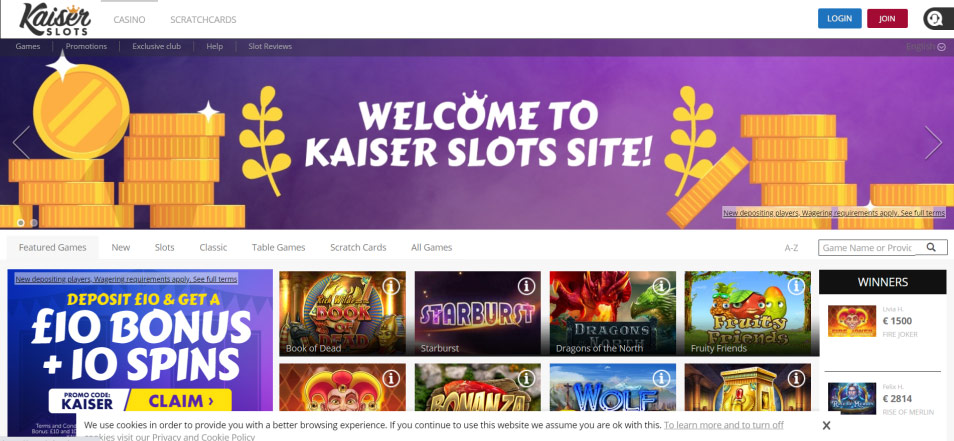Screen dimensions: 954x441
Task: Open the English language dropdown
Action: (925, 47)
